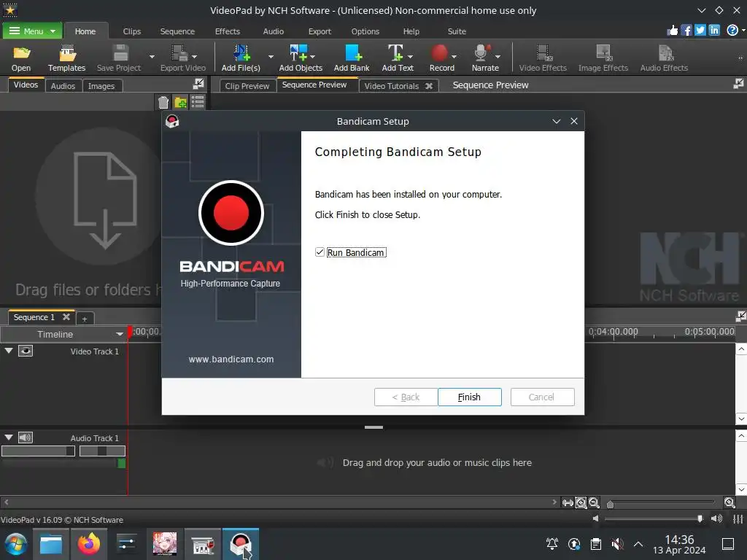Open the Templates tool
Screen dimensions: 747x560
point(66,58)
